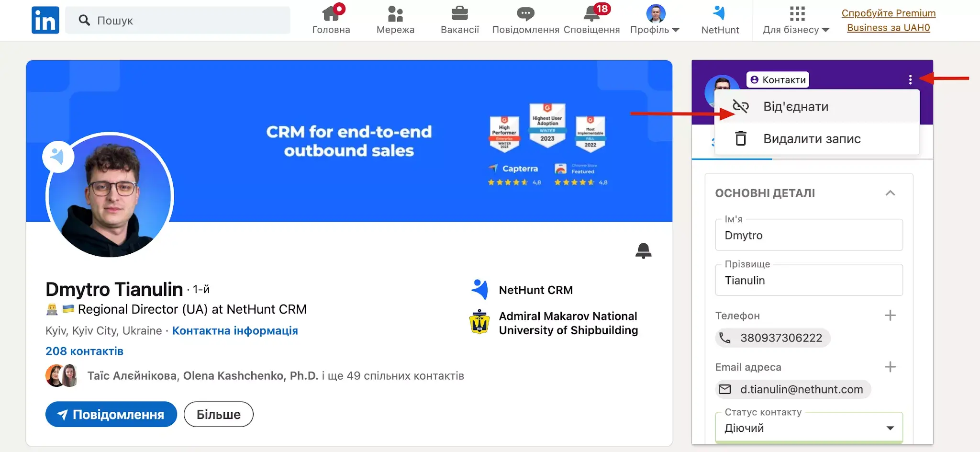Click the Повідомлення button on profile
This screenshot has height=452, width=980.
point(111,414)
